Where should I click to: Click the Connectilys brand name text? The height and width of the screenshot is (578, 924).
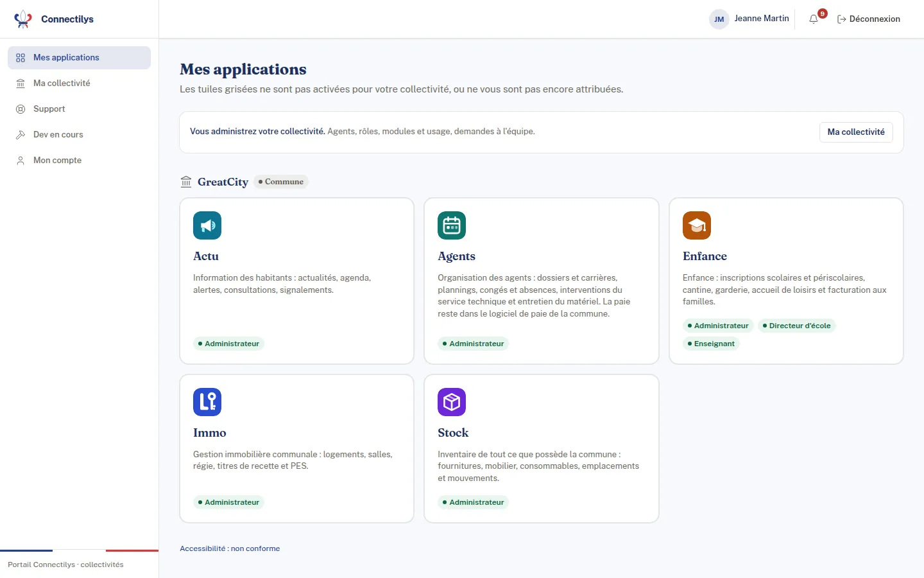coord(67,19)
